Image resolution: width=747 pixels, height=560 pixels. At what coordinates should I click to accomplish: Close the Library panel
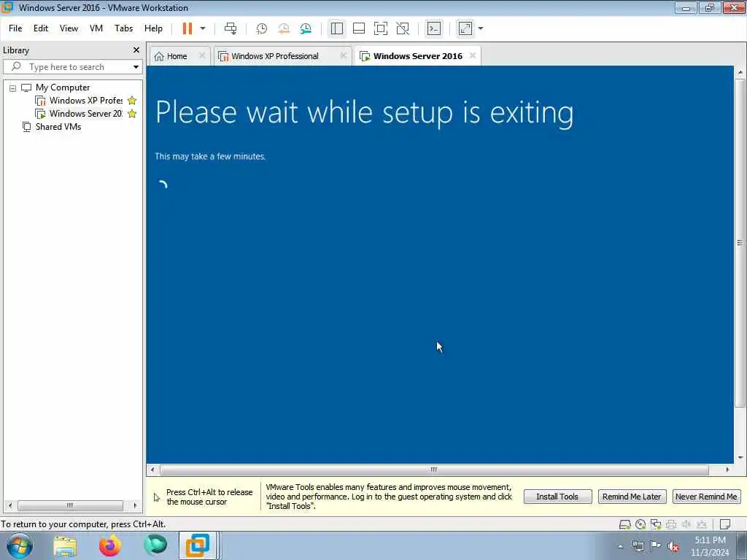(136, 50)
